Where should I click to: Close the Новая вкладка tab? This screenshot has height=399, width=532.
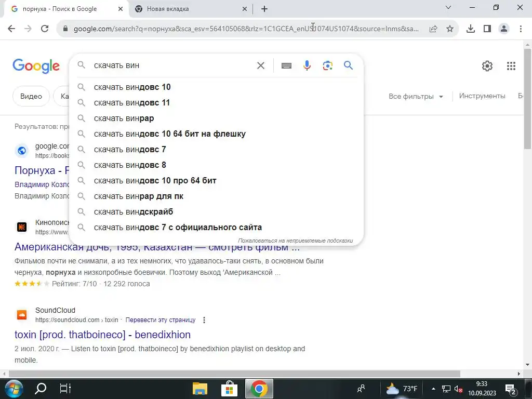coord(245,9)
